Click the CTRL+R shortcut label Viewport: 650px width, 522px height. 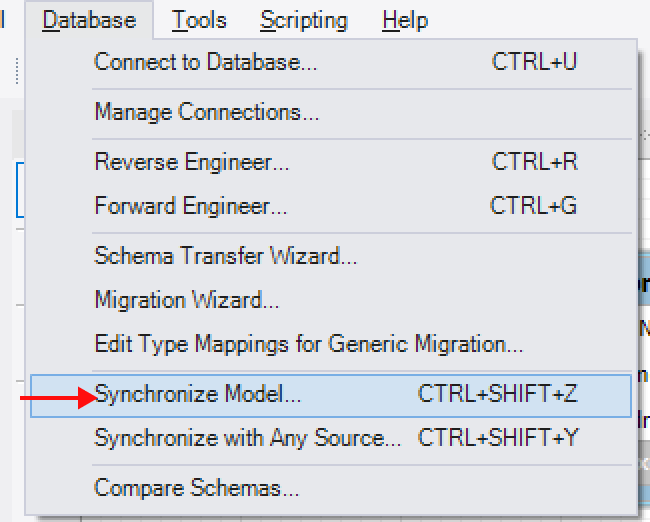coord(535,161)
